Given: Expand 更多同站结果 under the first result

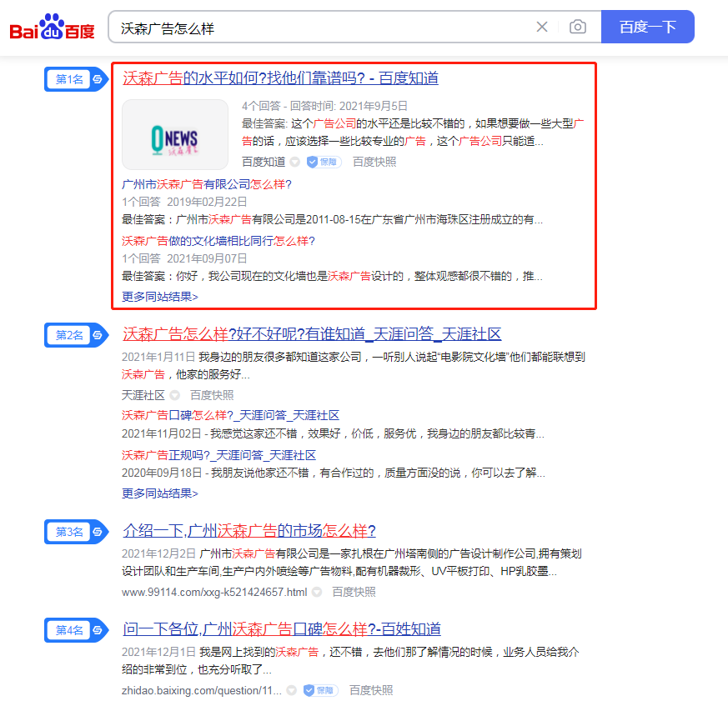Looking at the screenshot, I should coord(160,296).
